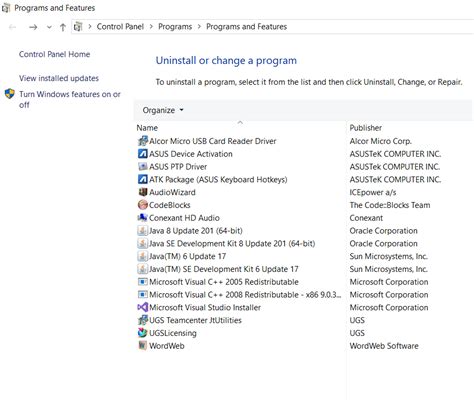Click the ATK Package program icon
This screenshot has width=474, height=402.
143,179
